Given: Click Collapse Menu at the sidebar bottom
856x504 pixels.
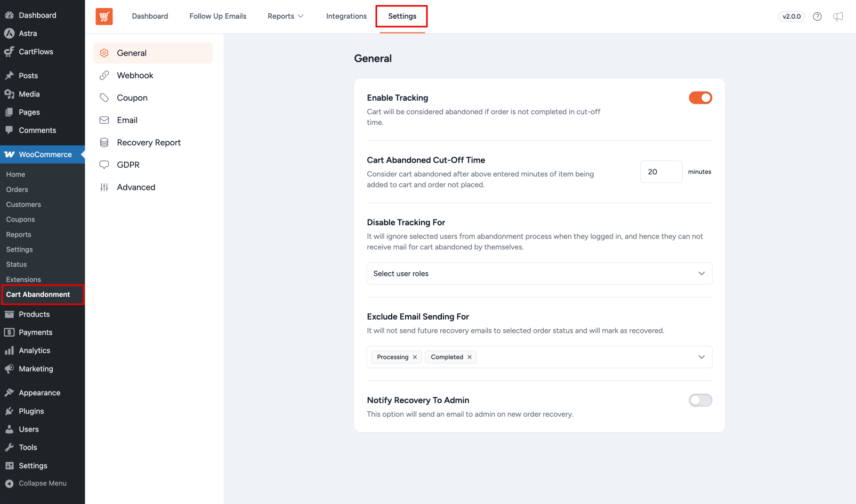Looking at the screenshot, I should (x=36, y=484).
